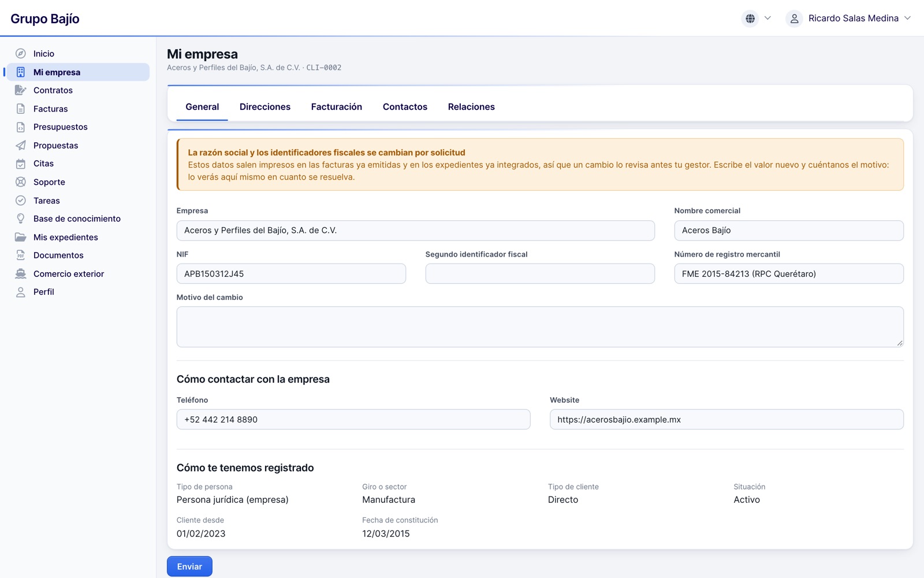This screenshot has height=578, width=924.
Task: Click the "12/03/2015" constitution date
Action: pos(386,534)
